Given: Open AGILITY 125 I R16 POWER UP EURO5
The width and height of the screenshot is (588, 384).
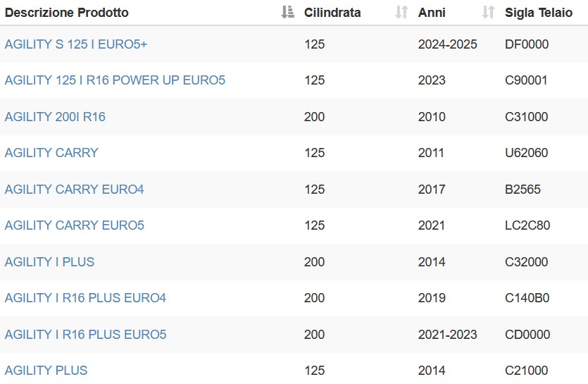Looking at the screenshot, I should point(115,80).
